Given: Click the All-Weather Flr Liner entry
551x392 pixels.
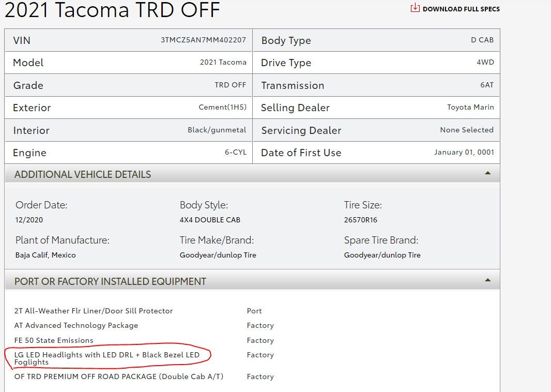Looking at the screenshot, I should click(94, 311).
